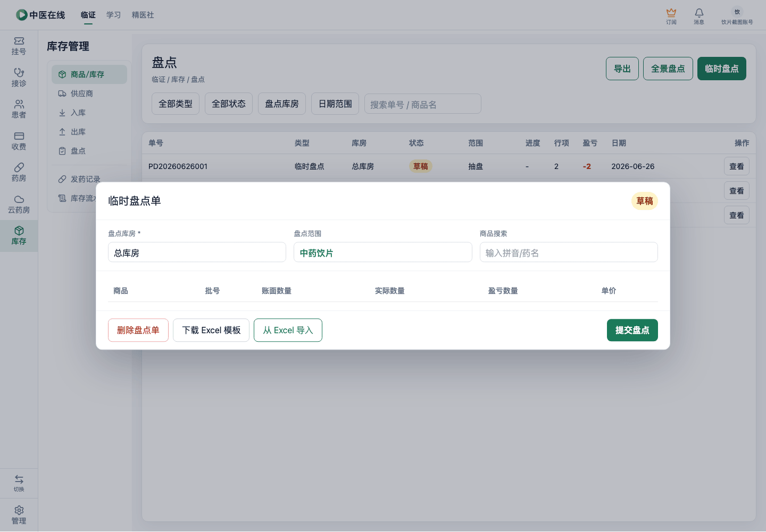The width and height of the screenshot is (766, 532).
Task: Switch to 临证 top tab
Action: coord(88,15)
